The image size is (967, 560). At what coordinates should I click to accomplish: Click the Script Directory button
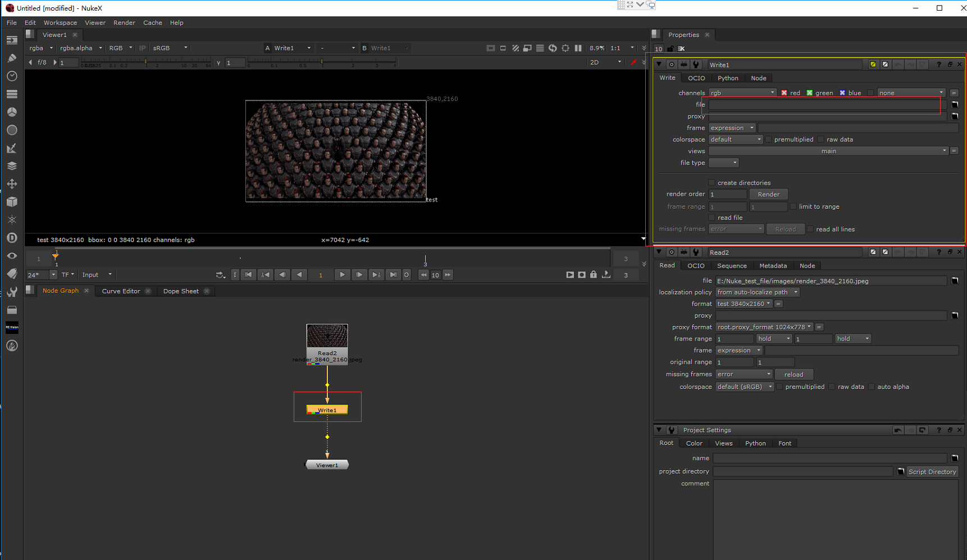click(x=932, y=472)
